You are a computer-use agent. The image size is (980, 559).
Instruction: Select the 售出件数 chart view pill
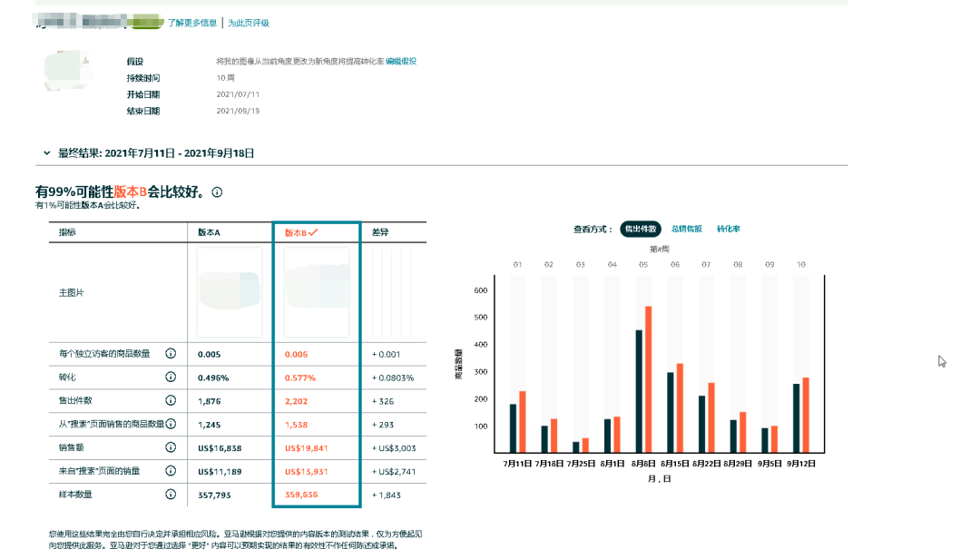641,230
